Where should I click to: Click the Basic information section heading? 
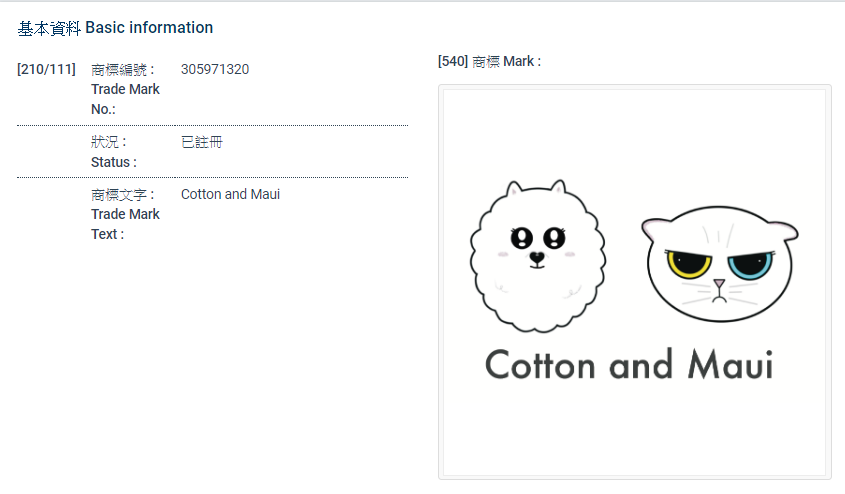tap(115, 28)
